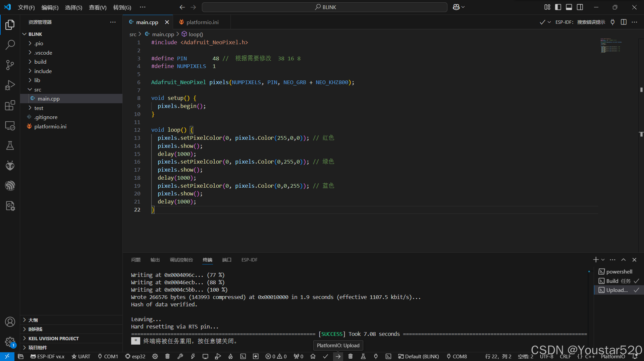Click the ESP-IDF build wrench icon

[x=180, y=357]
